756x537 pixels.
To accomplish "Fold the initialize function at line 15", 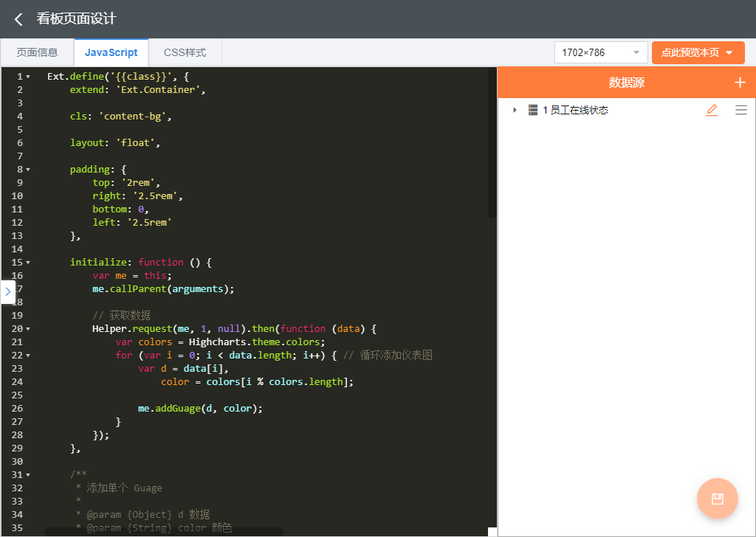I will click(x=28, y=263).
